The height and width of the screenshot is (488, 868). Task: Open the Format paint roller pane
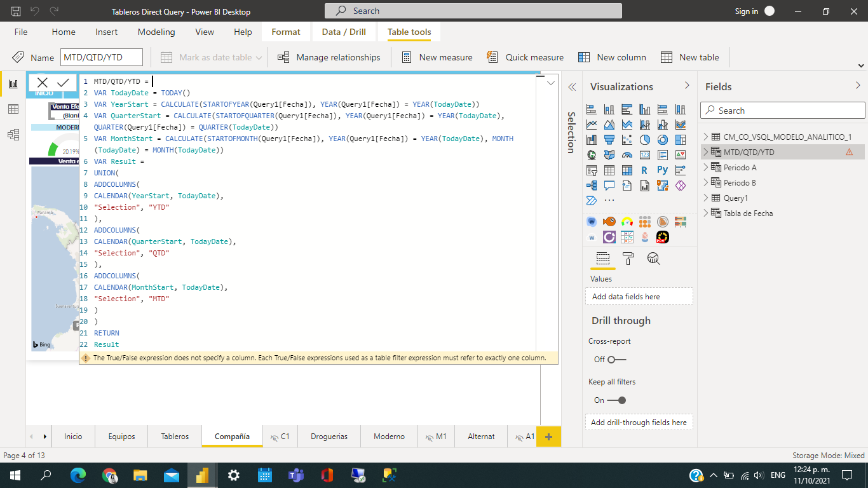point(628,259)
